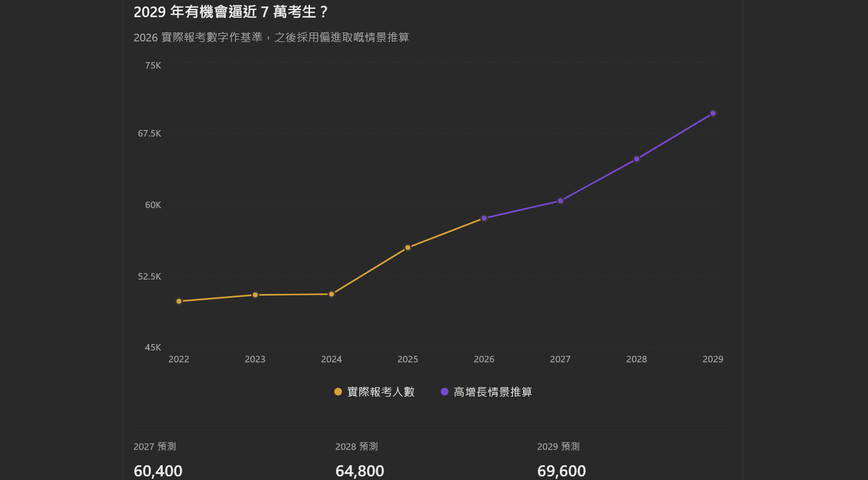Click the 69,600 forecast value
This screenshot has height=480, width=868.
[x=562, y=471]
